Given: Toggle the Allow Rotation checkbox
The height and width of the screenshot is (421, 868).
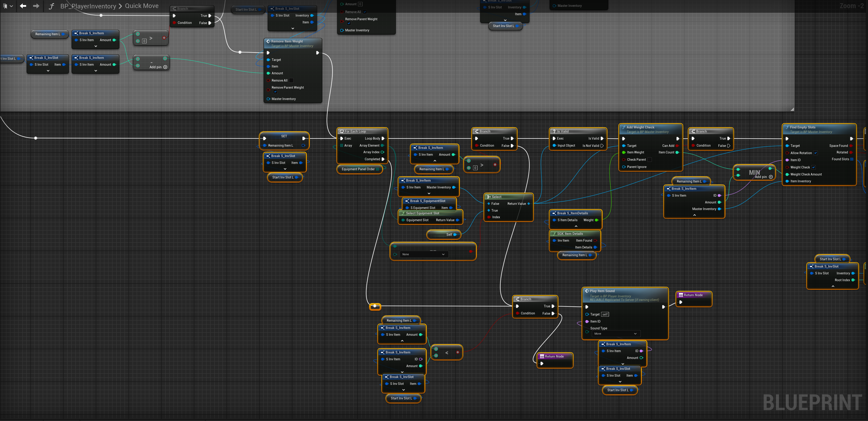Looking at the screenshot, I should coord(815,153).
